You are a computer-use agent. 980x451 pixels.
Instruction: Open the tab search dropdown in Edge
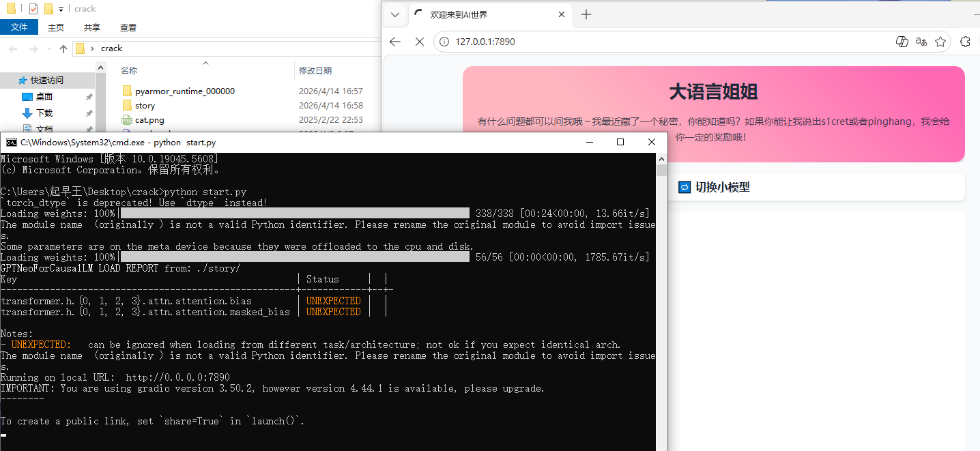tap(394, 14)
